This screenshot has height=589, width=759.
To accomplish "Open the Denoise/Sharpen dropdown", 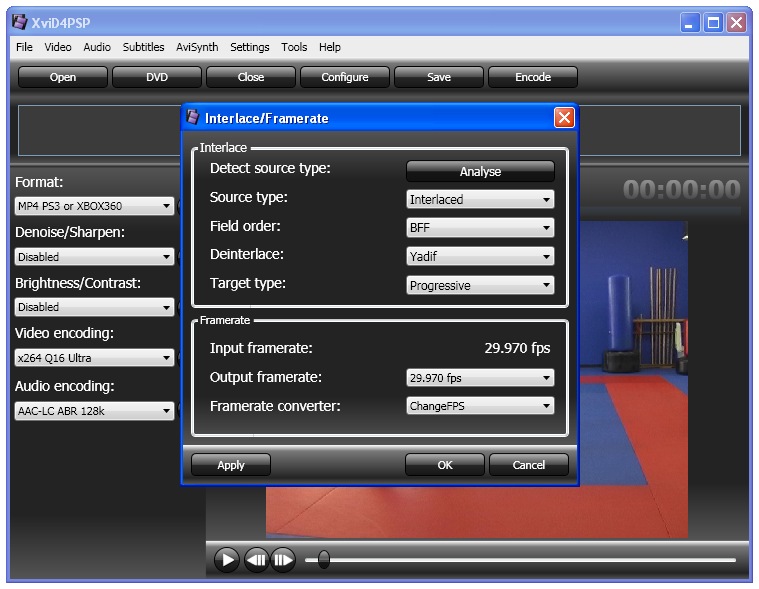I will pos(94,257).
